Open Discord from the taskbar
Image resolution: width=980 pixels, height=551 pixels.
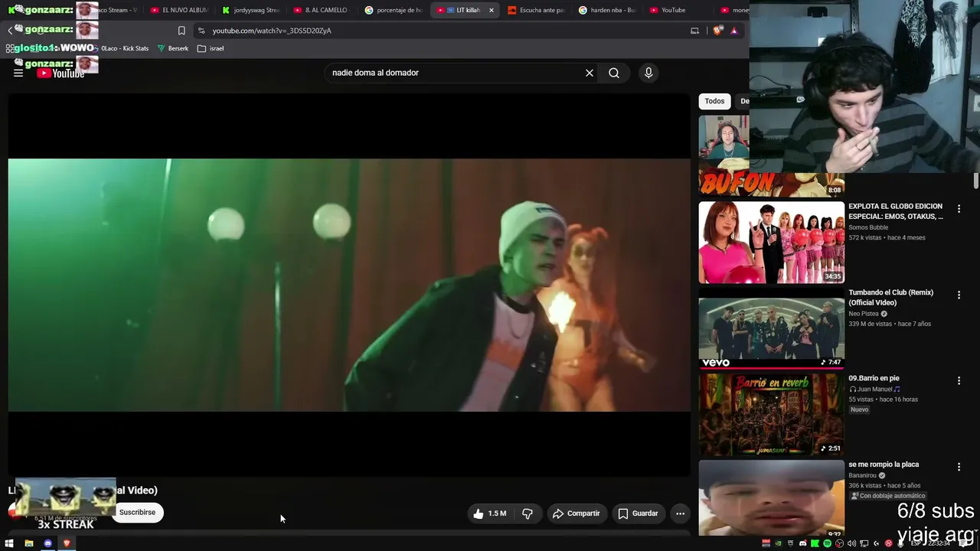[47, 543]
